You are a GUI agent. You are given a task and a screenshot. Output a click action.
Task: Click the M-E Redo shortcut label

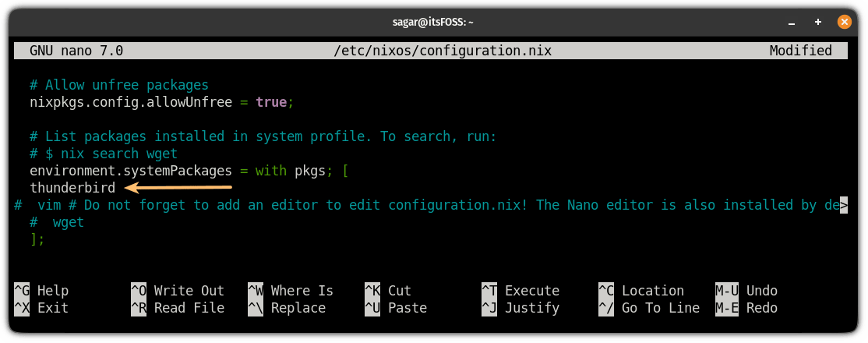[x=746, y=308]
